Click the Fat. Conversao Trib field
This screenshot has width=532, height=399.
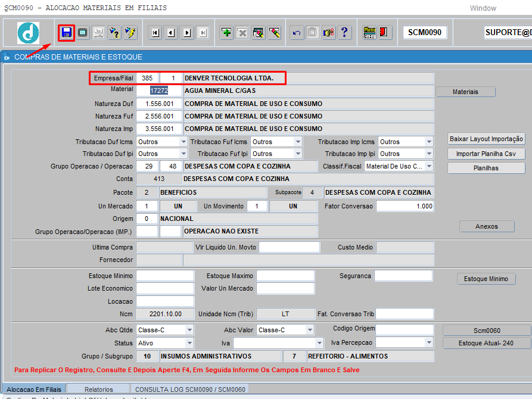pos(405,314)
